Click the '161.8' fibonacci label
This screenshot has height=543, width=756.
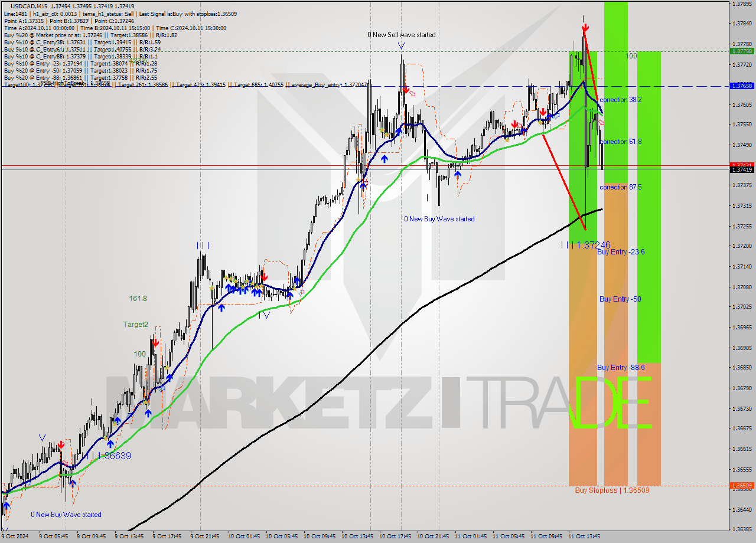(138, 299)
